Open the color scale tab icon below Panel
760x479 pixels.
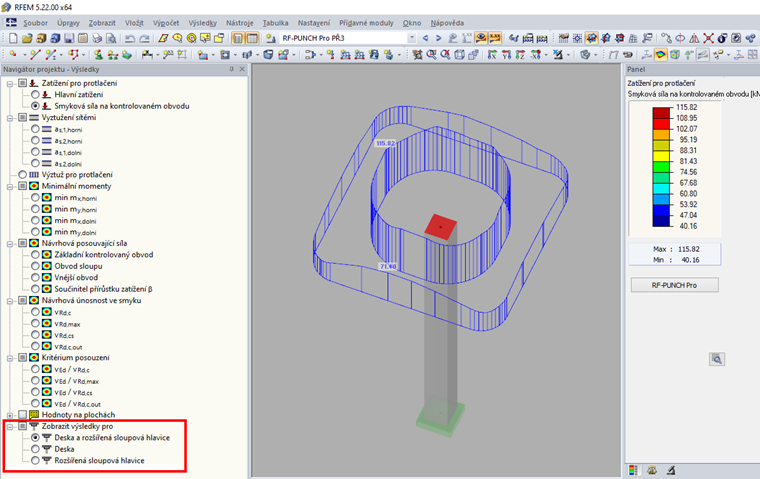pos(633,470)
